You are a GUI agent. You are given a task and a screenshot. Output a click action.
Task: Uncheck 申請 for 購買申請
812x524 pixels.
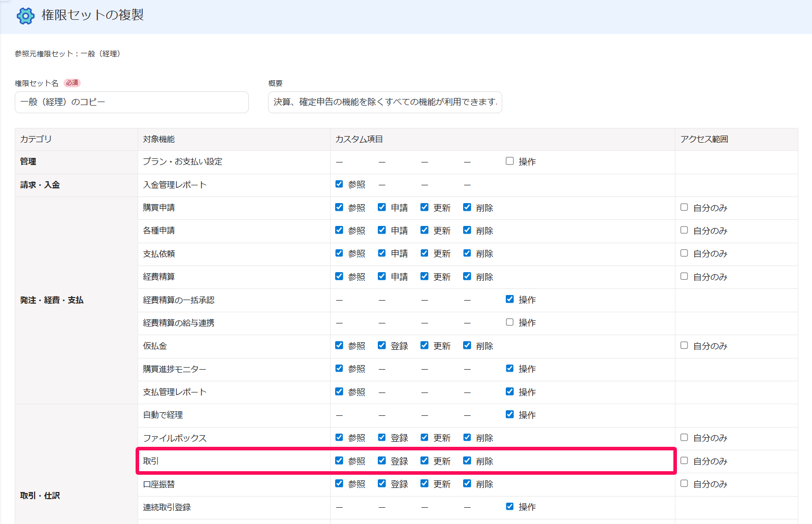(x=382, y=207)
